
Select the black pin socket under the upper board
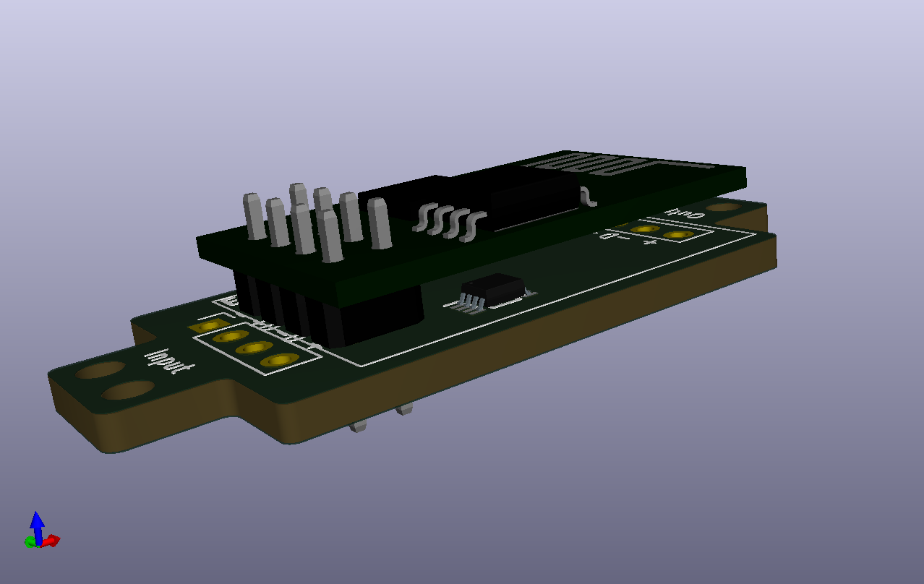(x=328, y=307)
